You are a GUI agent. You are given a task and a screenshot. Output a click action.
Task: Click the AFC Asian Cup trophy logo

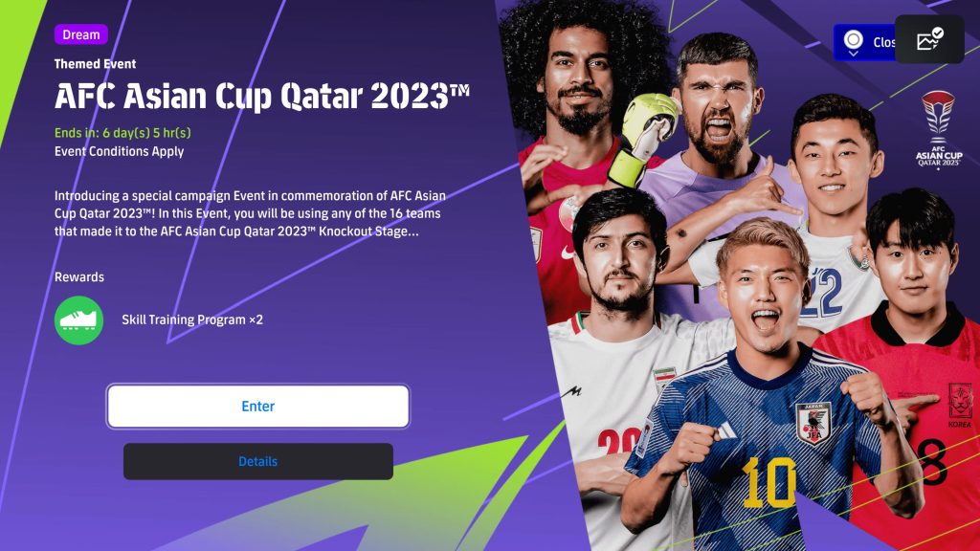point(939,129)
